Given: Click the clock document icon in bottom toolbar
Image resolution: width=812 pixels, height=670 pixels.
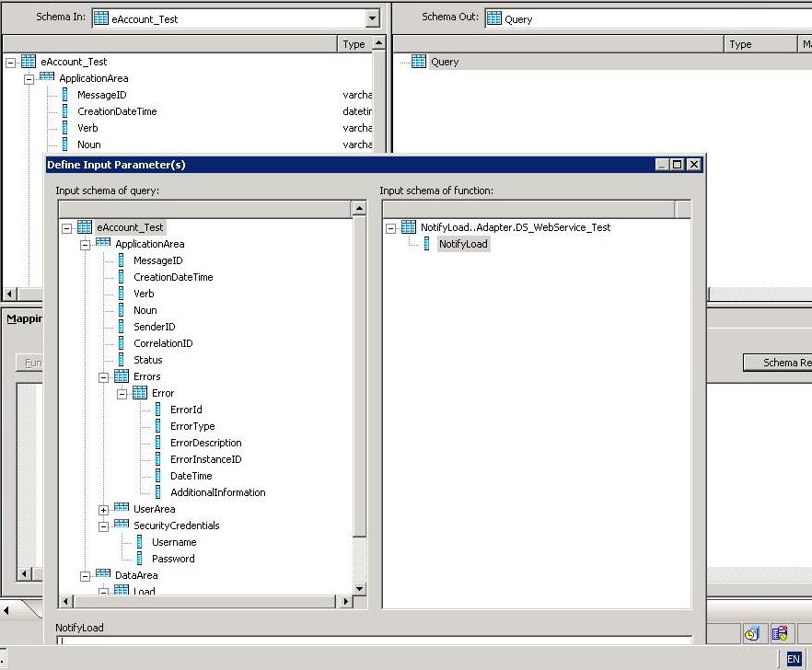Looking at the screenshot, I should pyautogui.click(x=752, y=633).
